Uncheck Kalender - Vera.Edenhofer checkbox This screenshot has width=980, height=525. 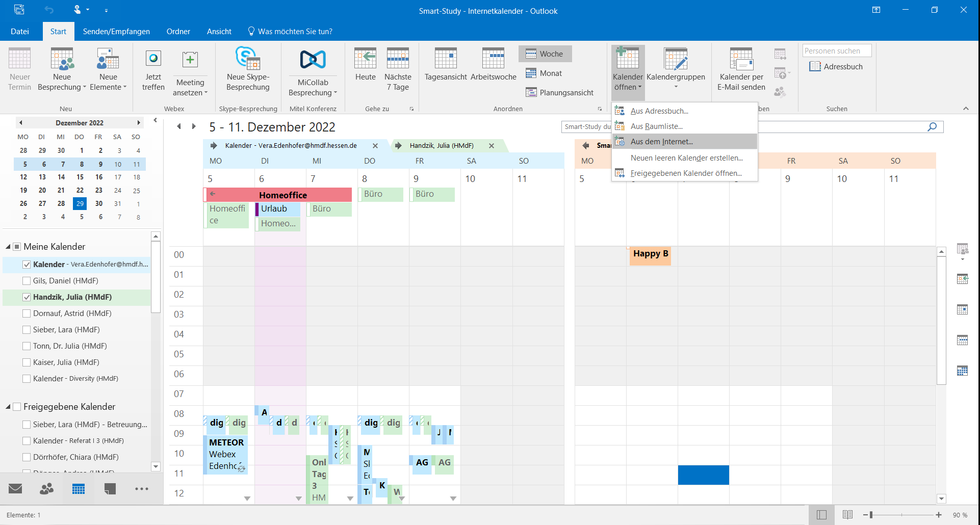click(27, 265)
